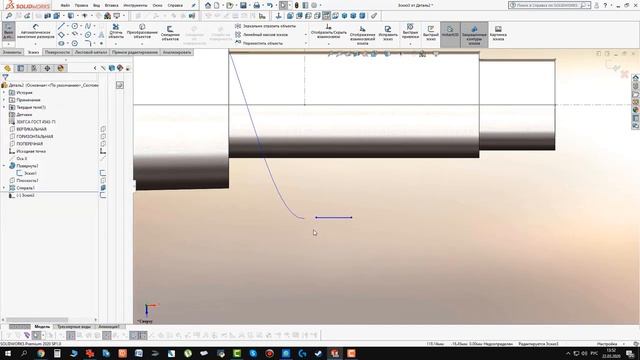Expand the Примечания tree node
The image size is (640, 360).
(4, 100)
